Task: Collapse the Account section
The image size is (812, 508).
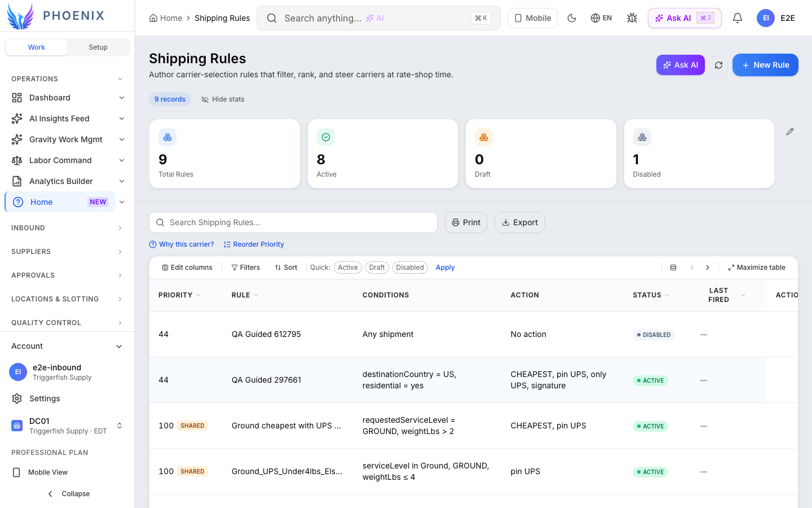Action: pyautogui.click(x=67, y=346)
